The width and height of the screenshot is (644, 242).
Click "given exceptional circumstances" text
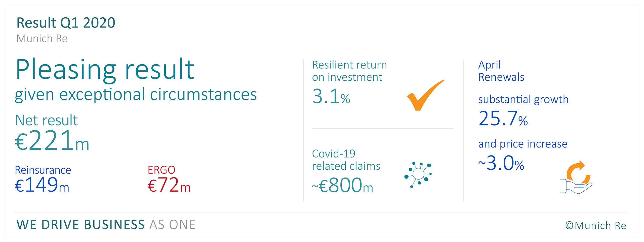[136, 95]
